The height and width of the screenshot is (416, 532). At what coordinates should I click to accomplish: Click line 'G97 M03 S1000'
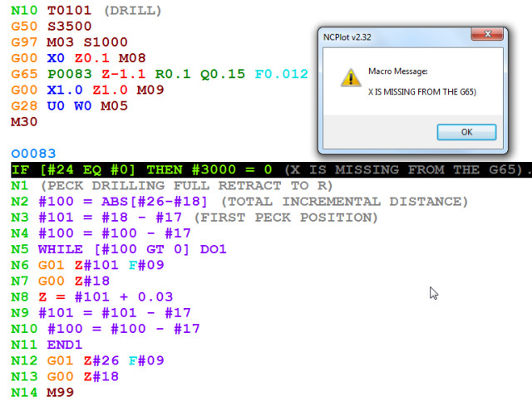(x=69, y=42)
